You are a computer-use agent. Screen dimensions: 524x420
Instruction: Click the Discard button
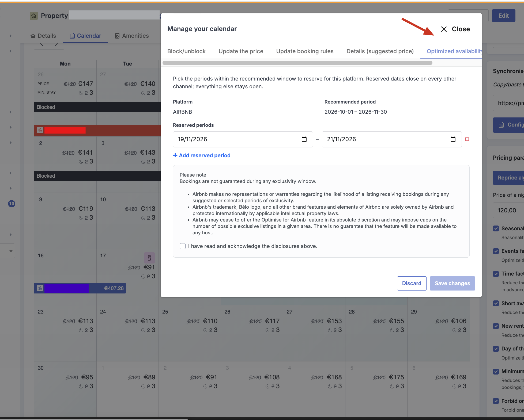tap(412, 283)
